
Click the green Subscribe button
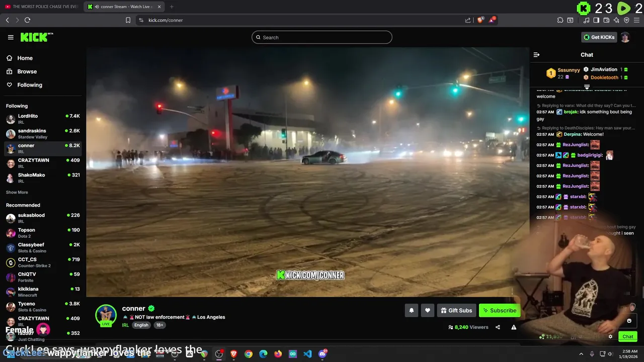(500, 311)
